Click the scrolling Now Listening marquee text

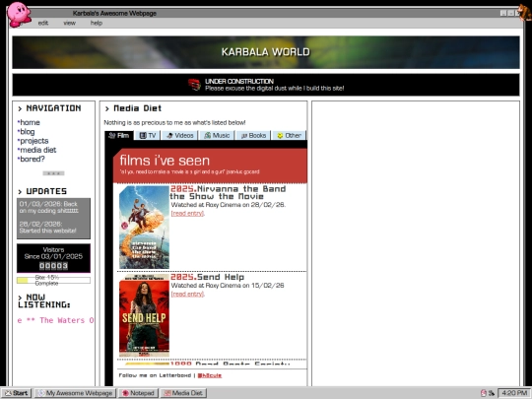55,320
